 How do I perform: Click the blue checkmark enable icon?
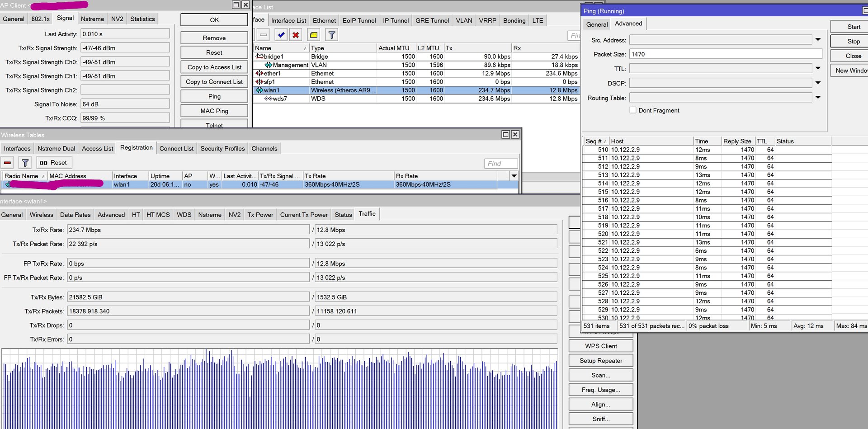pos(281,35)
